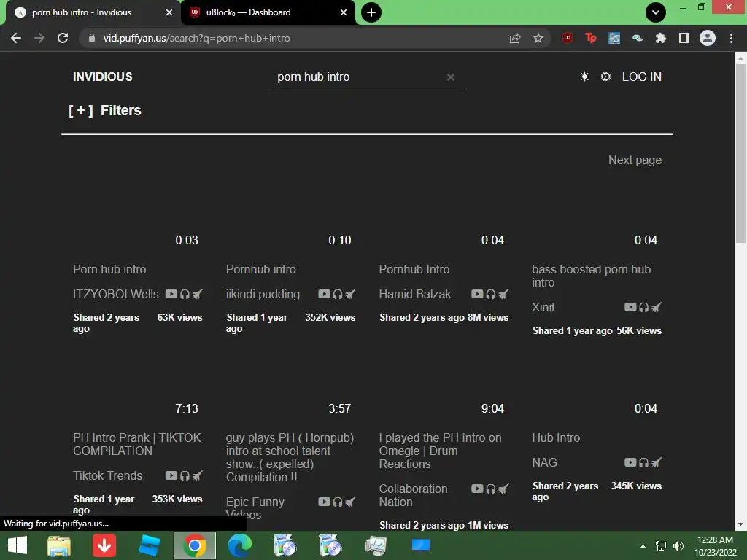Share this page icon in address bar
The width and height of the screenshot is (747, 560).
[x=515, y=38]
